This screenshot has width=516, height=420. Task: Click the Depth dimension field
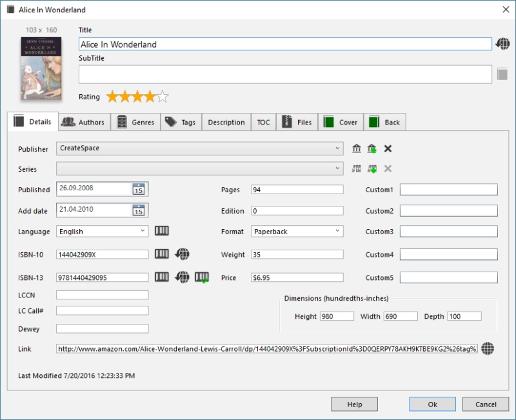tap(464, 316)
